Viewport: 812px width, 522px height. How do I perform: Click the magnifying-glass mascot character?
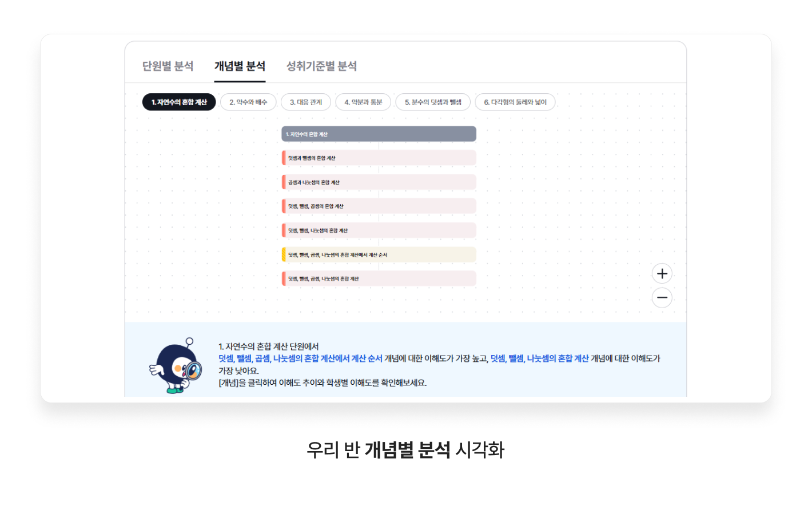pyautogui.click(x=177, y=366)
